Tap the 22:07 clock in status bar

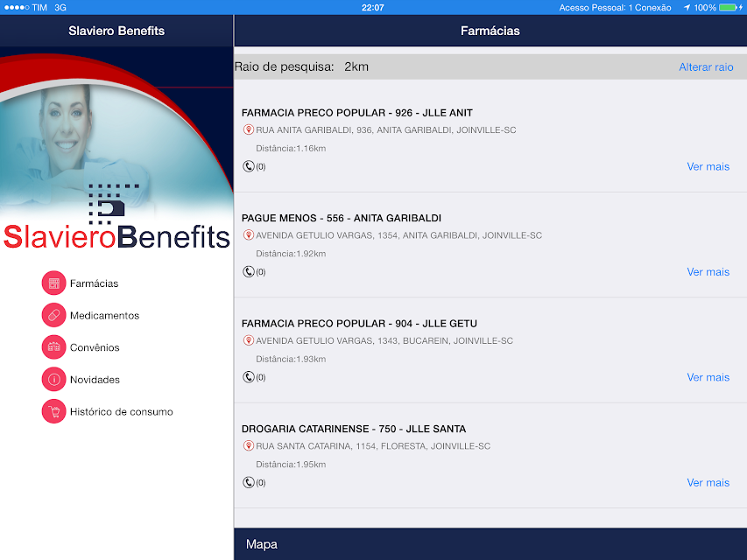coord(372,8)
